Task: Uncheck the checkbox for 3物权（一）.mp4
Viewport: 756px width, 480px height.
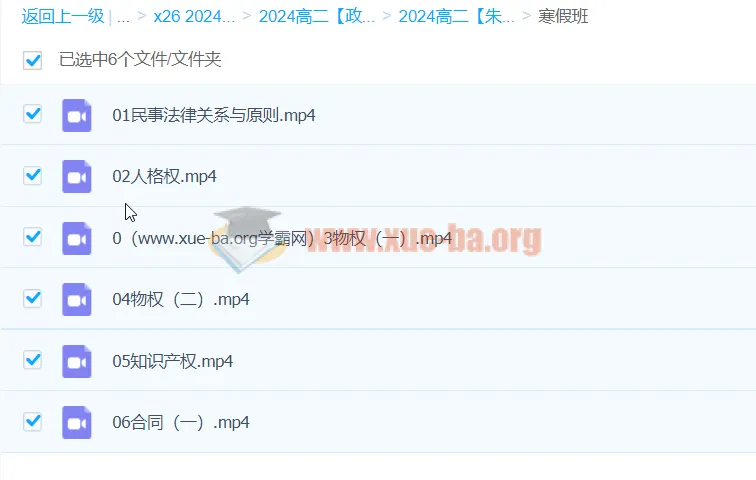Action: 32,237
